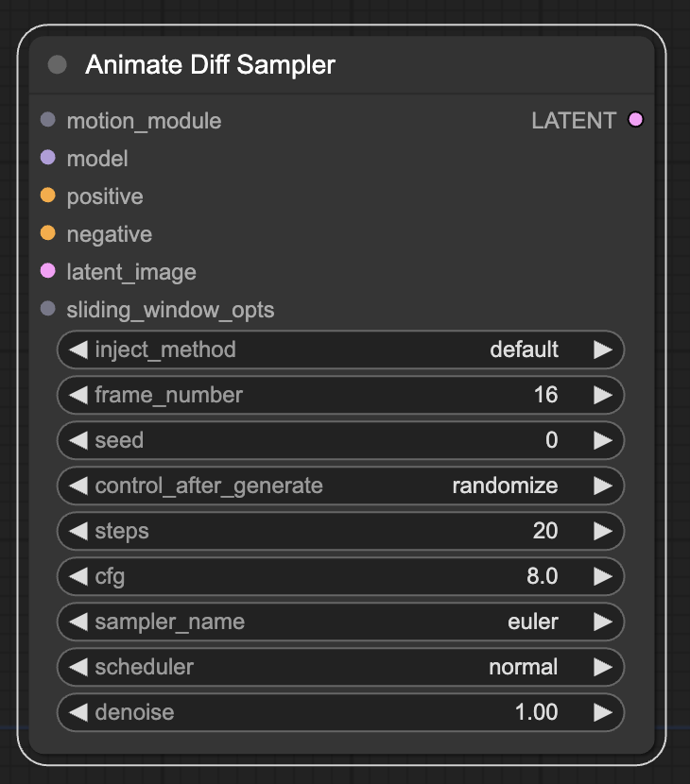Click the purple model input socket
This screenshot has height=784, width=690.
click(x=48, y=159)
